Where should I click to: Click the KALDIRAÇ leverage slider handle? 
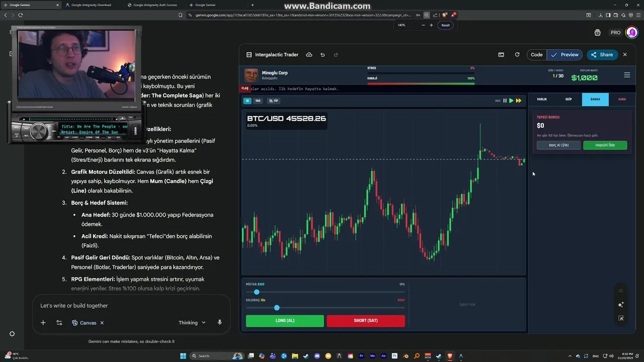pyautogui.click(x=277, y=308)
